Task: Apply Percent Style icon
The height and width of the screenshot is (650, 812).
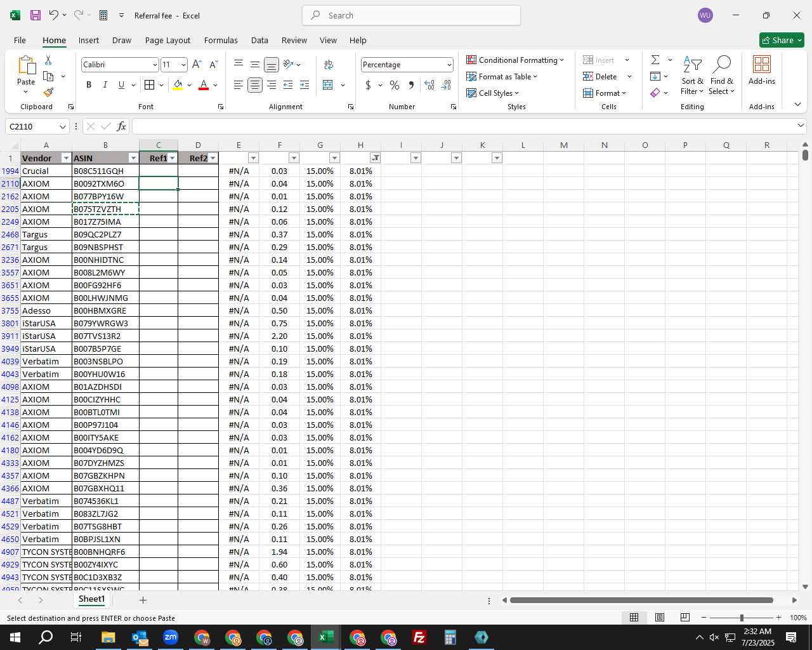Action: (x=395, y=85)
